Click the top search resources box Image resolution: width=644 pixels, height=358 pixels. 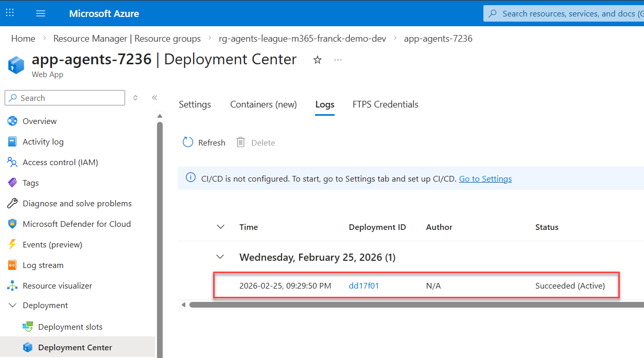pyautogui.click(x=566, y=14)
